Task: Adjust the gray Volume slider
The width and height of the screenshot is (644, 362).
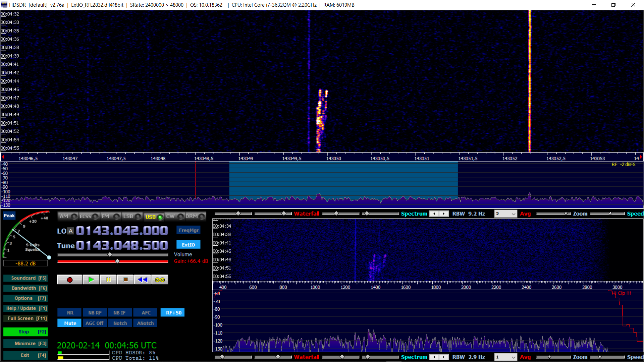Action: tap(110, 255)
